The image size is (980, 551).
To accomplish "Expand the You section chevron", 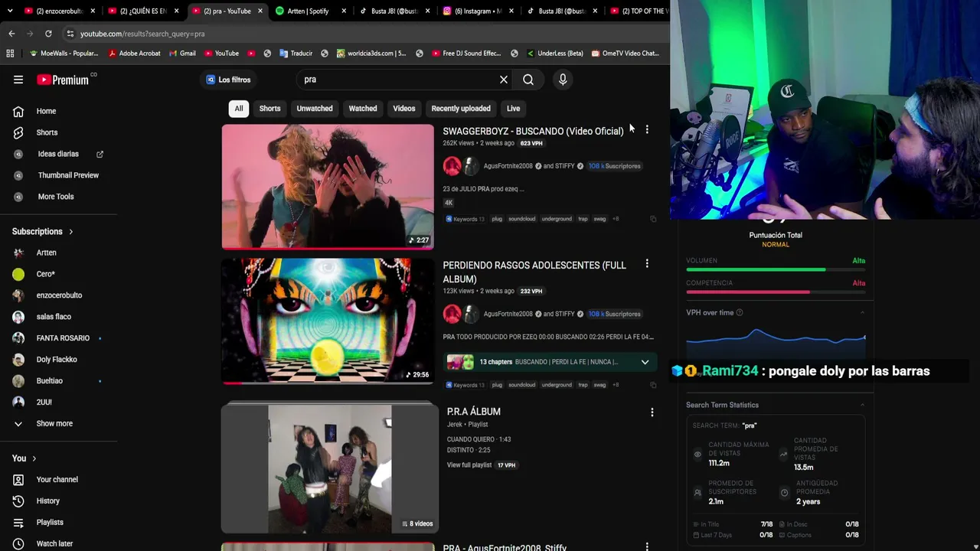I will pos(34,458).
